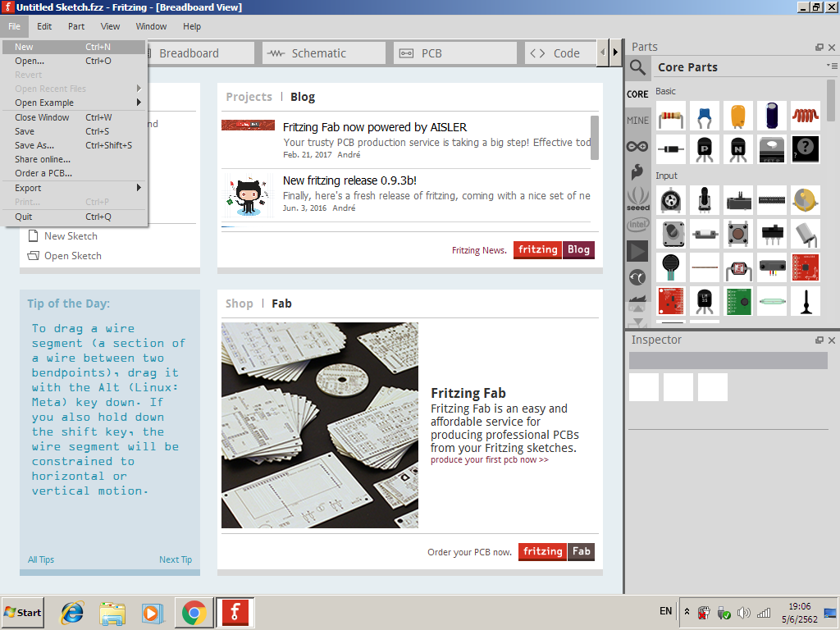Image resolution: width=840 pixels, height=630 pixels.
Task: Pick the tilt sensor part
Action: 806,234
